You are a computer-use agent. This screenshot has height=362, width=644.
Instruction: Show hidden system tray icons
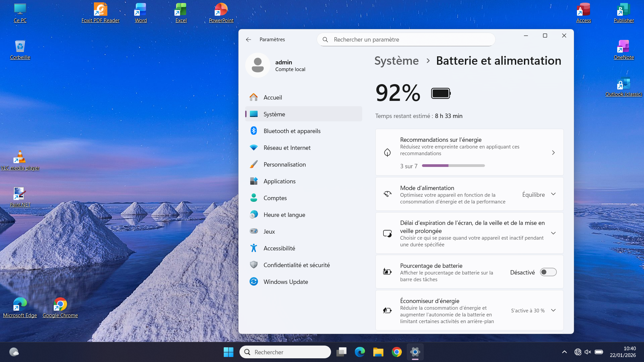[x=565, y=352]
